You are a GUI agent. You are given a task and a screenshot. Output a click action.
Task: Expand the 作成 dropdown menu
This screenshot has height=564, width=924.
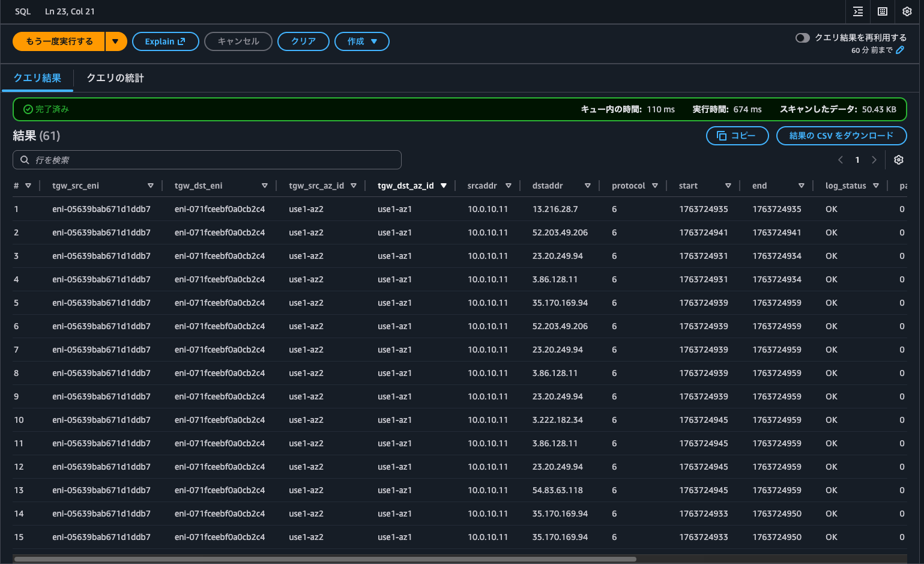pyautogui.click(x=362, y=41)
